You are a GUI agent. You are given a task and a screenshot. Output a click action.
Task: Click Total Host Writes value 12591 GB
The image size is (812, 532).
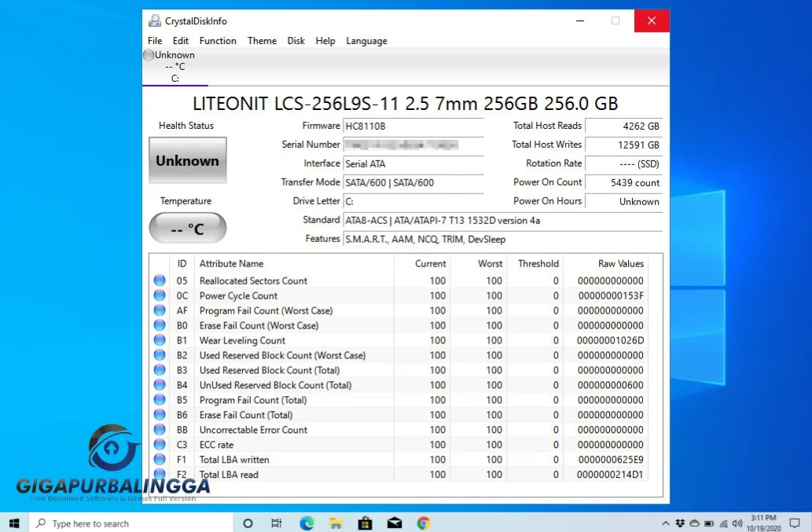(623, 145)
